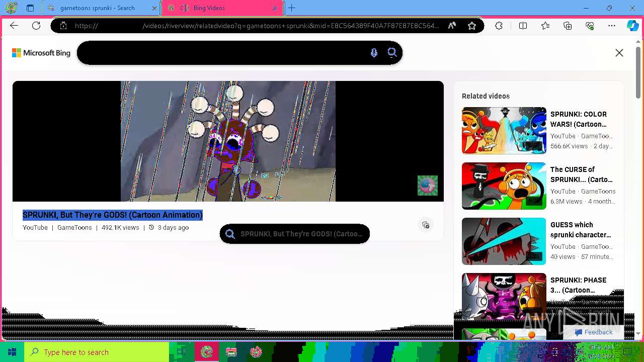Open Split screen view
644x362 pixels.
pos(523,26)
